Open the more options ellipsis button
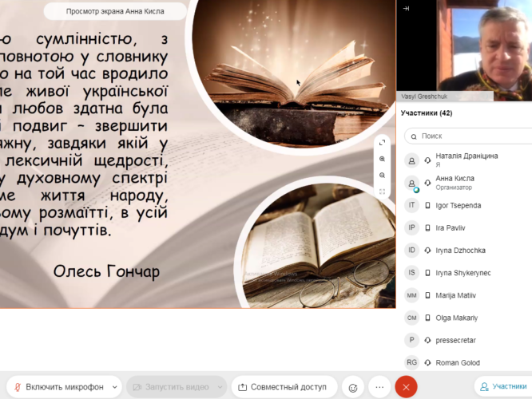 click(379, 387)
